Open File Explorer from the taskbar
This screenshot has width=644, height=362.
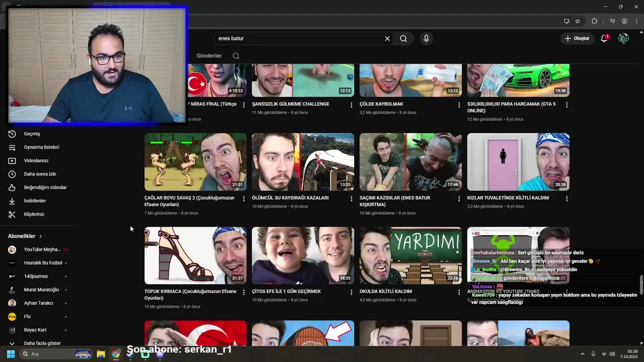pos(101,354)
